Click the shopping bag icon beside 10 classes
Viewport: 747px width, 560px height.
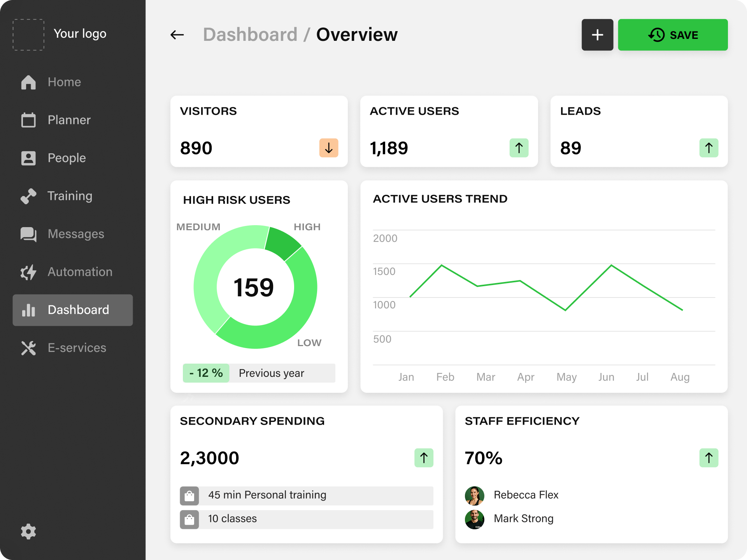click(189, 520)
